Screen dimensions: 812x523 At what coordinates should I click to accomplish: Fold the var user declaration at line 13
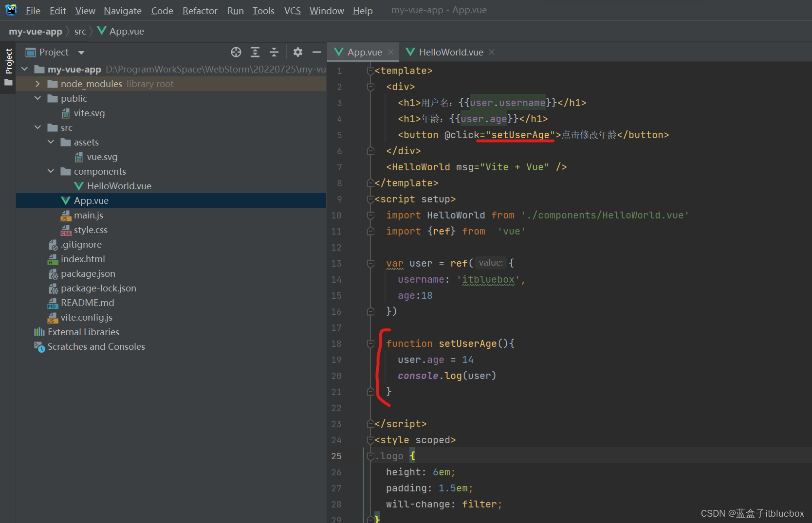click(370, 264)
